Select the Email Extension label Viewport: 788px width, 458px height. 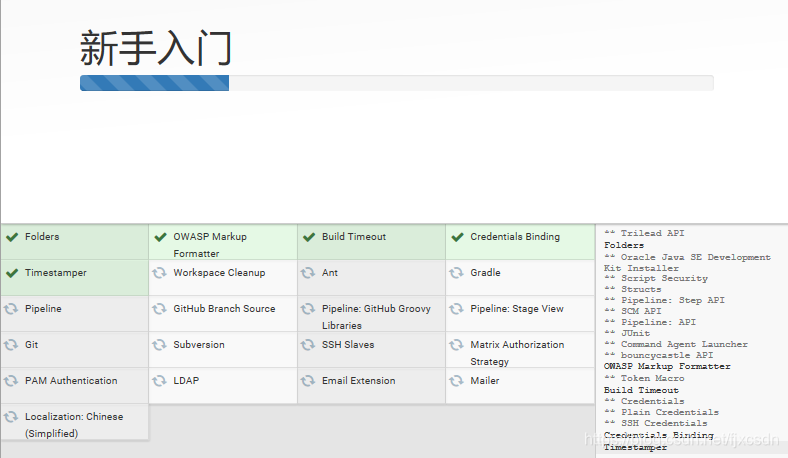(359, 381)
